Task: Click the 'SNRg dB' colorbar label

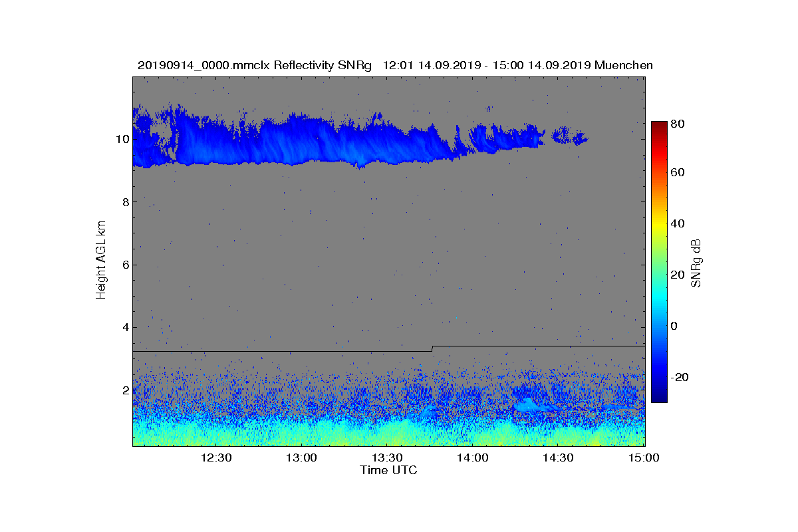Action: tap(696, 263)
